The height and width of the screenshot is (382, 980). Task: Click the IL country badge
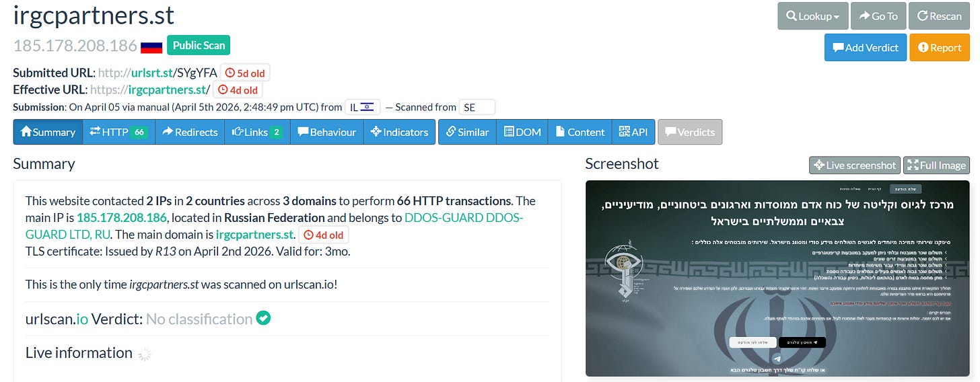click(362, 107)
